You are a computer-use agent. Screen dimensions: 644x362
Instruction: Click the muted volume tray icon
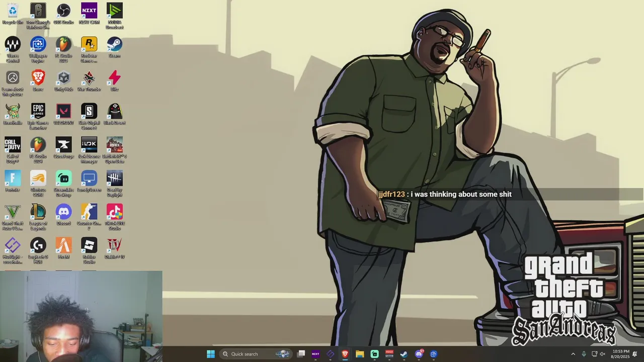603,354
